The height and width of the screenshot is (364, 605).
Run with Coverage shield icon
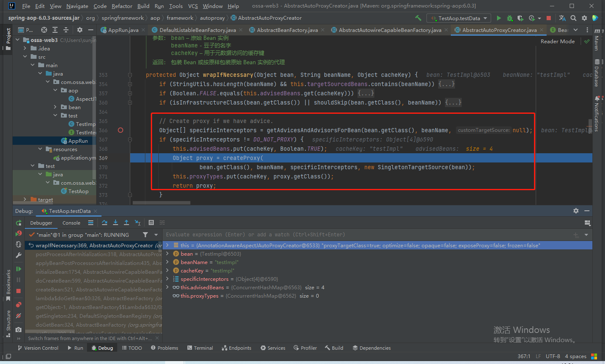(521, 18)
